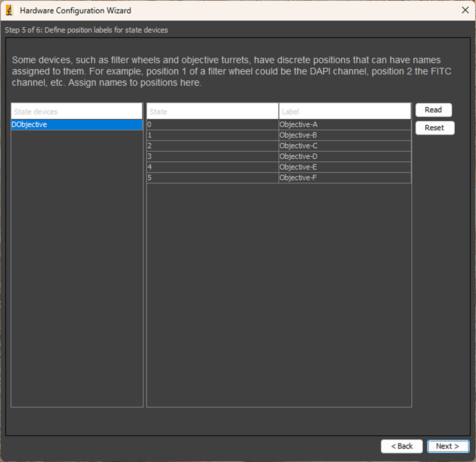The width and height of the screenshot is (476, 462).
Task: Select DObjective in State devices list
Action: [x=77, y=125]
